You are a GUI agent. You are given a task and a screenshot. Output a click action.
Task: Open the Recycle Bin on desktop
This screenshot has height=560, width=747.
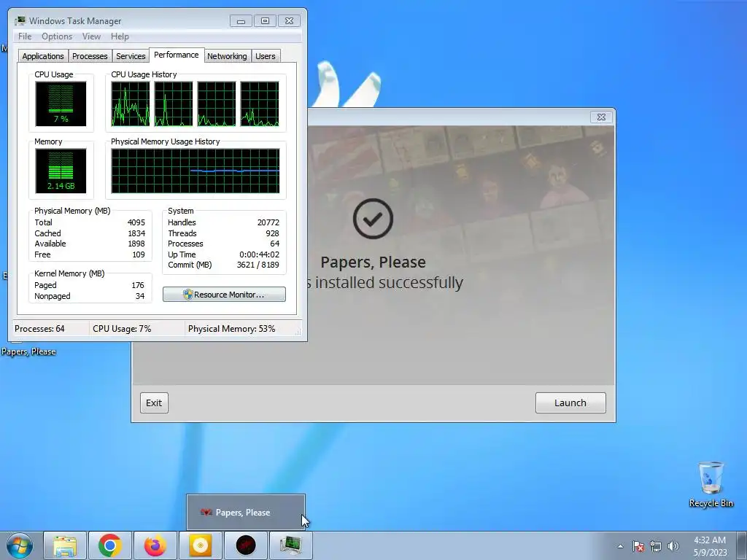coord(711,484)
